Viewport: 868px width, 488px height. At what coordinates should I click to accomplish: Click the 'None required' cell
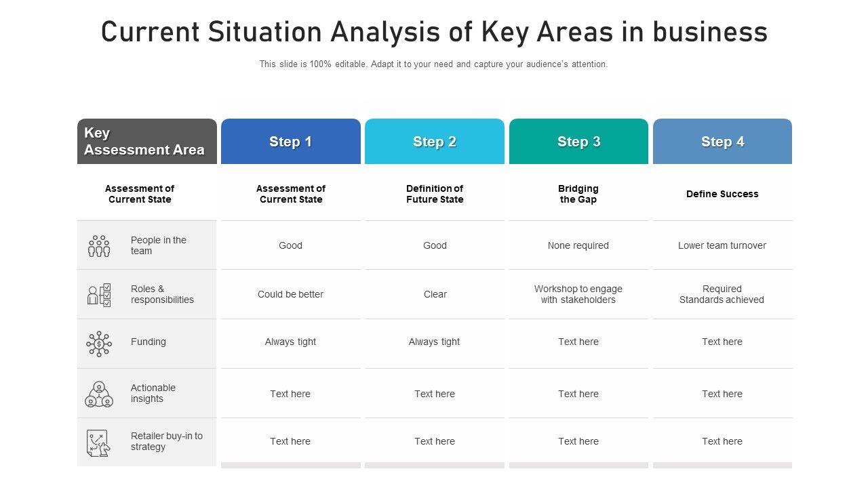point(578,245)
